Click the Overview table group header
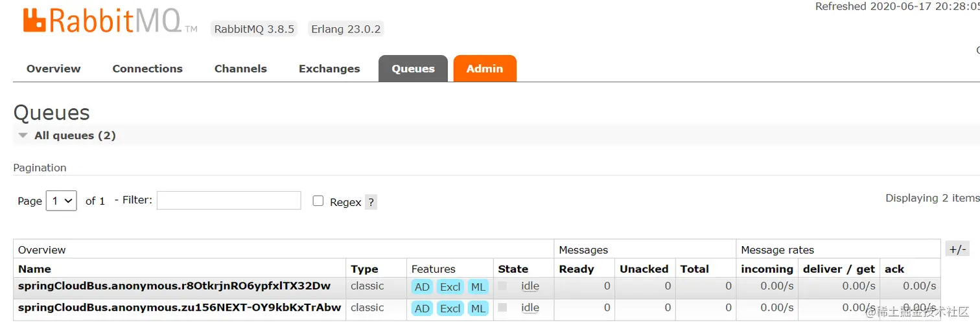This screenshot has height=329, width=980. click(42, 250)
